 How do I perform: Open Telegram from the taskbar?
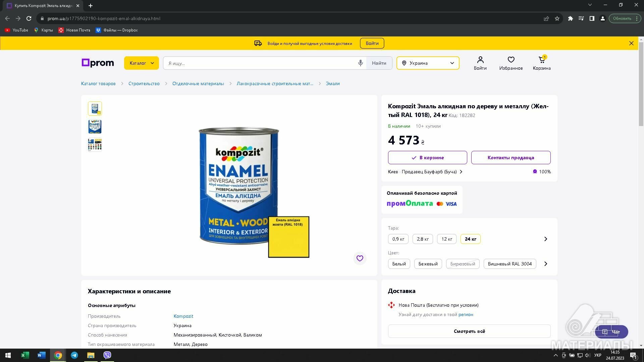74,355
